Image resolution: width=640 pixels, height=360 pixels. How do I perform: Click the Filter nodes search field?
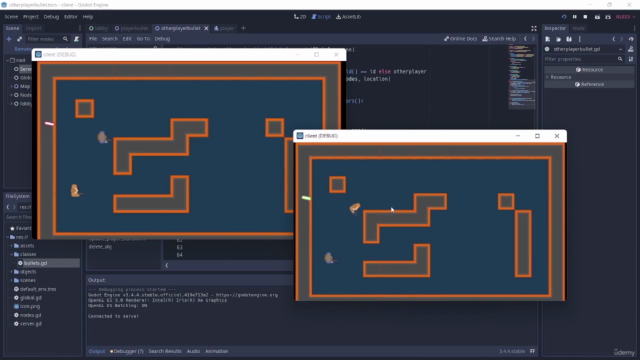click(47, 39)
